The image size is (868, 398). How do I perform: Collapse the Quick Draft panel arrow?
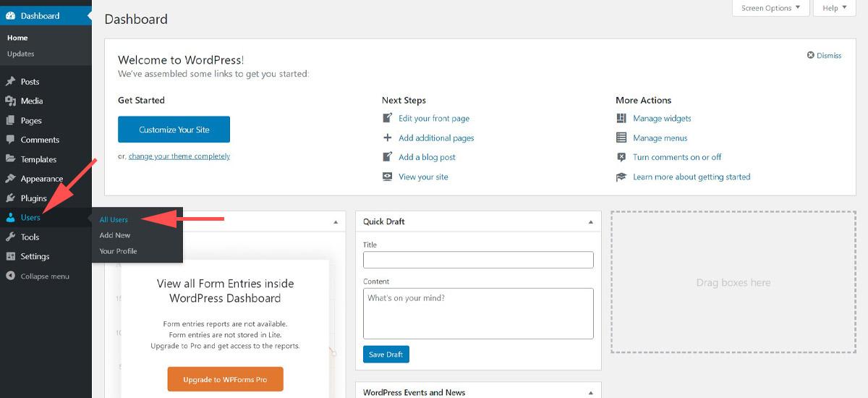[590, 222]
